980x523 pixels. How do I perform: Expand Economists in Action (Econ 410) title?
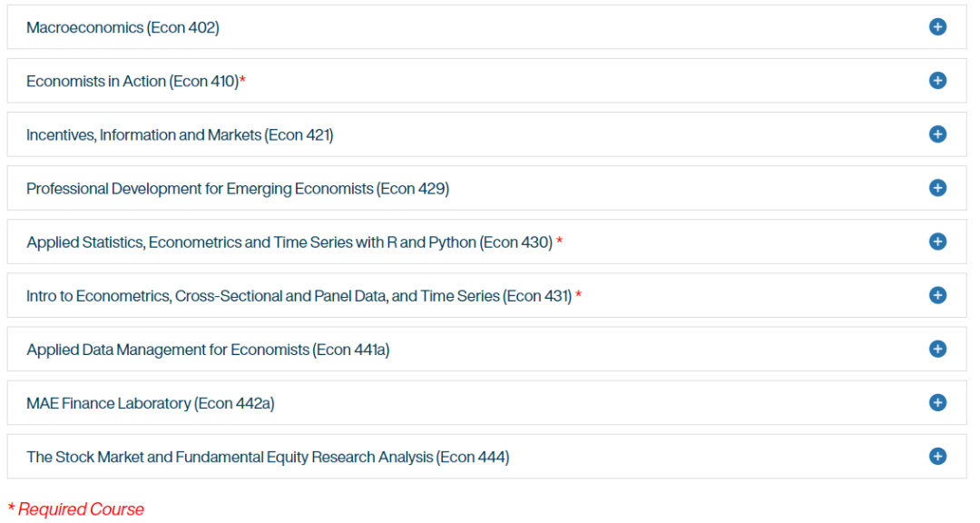click(x=132, y=82)
